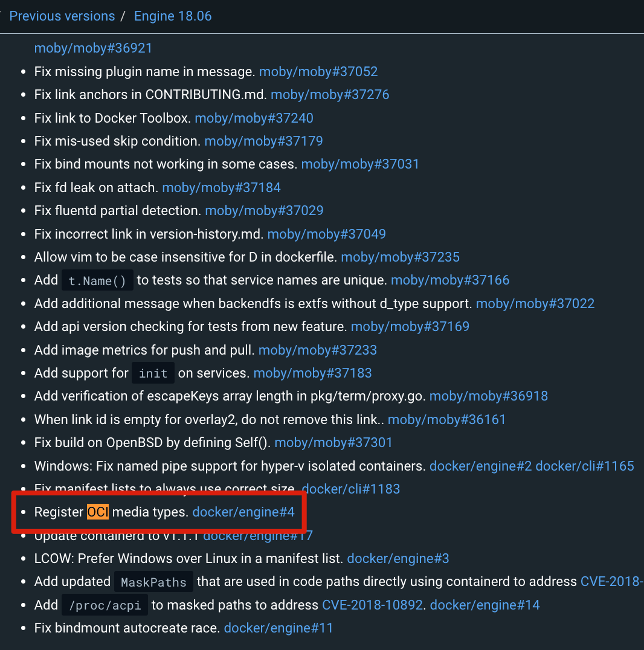
Task: Open moby/moby#37166 unique service names link
Action: (x=449, y=280)
